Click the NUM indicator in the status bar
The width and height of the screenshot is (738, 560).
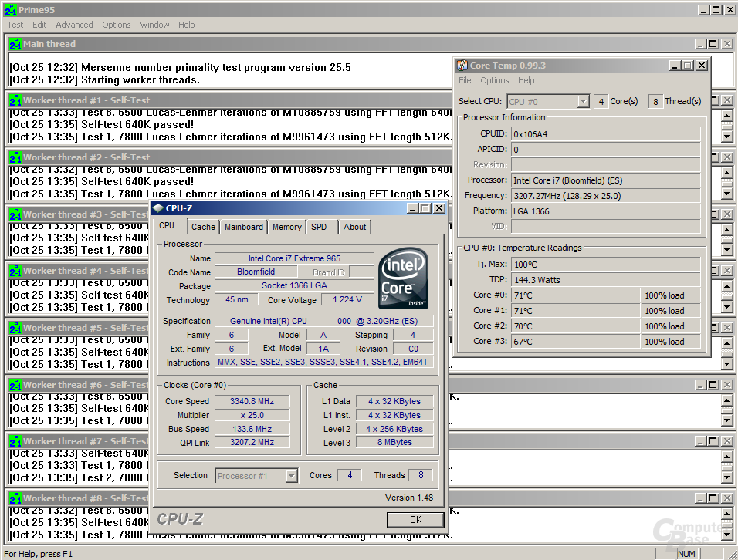pos(686,554)
